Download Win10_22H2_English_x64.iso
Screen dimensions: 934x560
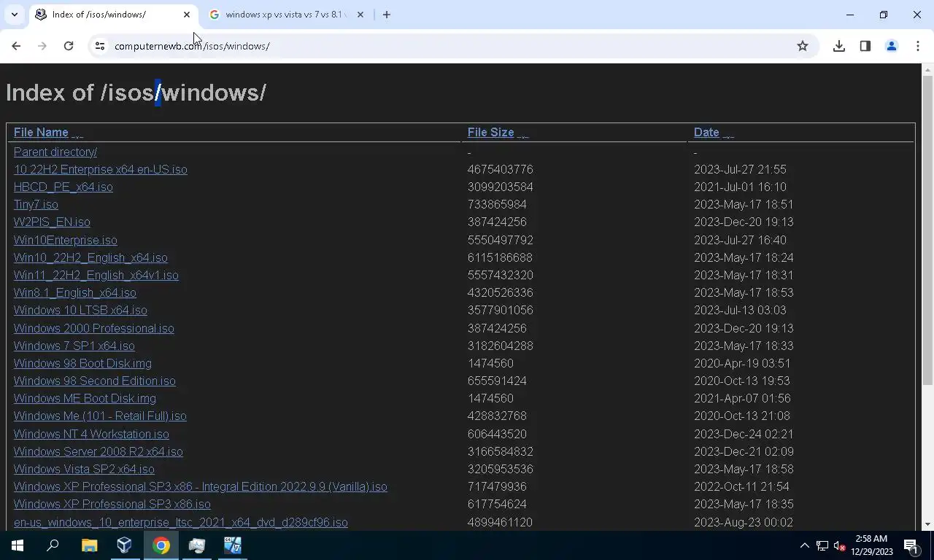[x=90, y=257]
